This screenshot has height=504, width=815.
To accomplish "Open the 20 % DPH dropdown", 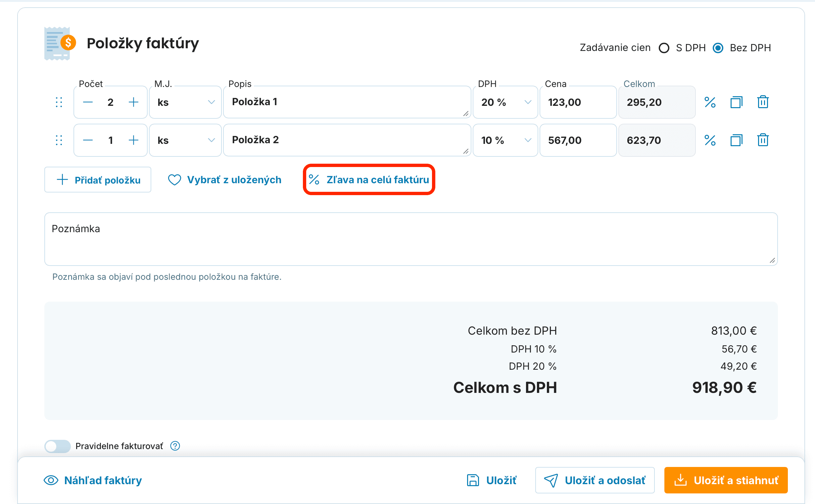I will point(505,102).
